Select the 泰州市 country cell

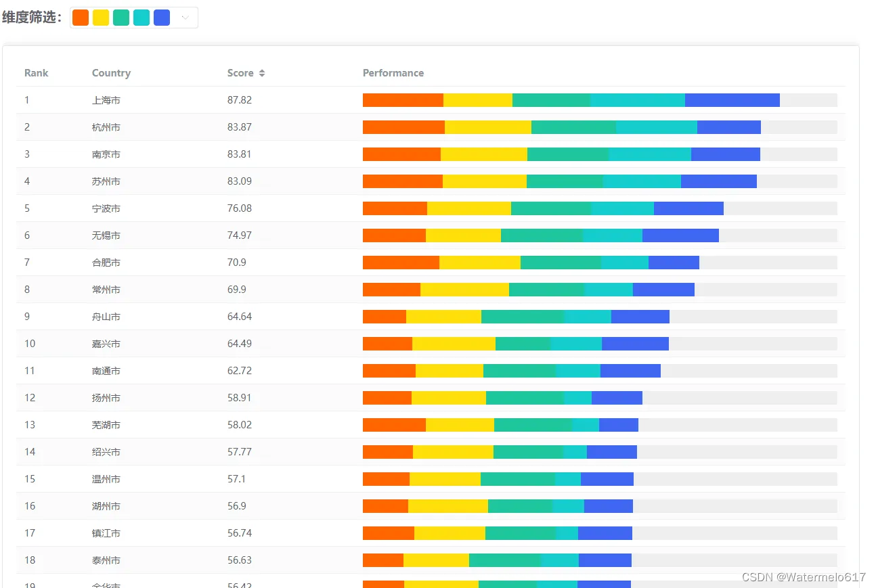(106, 560)
